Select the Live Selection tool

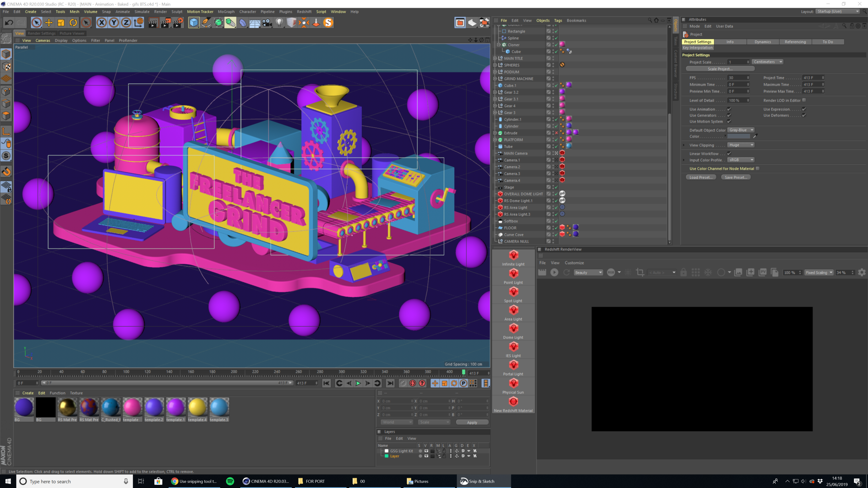[x=36, y=23]
